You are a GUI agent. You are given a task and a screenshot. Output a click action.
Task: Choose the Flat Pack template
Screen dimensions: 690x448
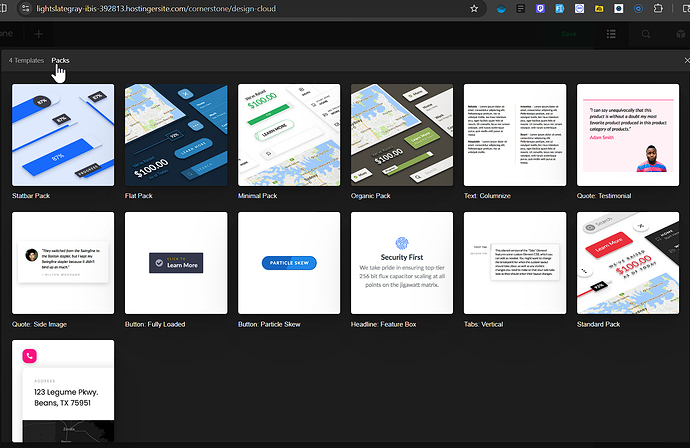point(176,134)
